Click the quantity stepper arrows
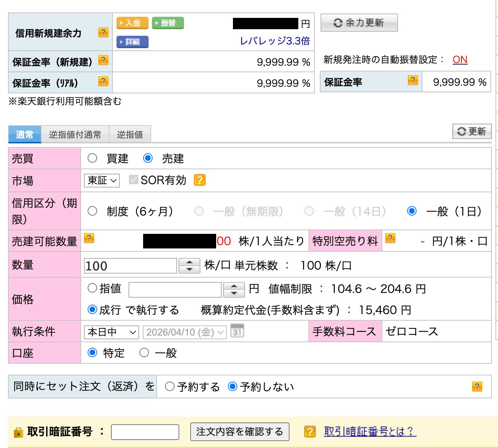 [189, 266]
